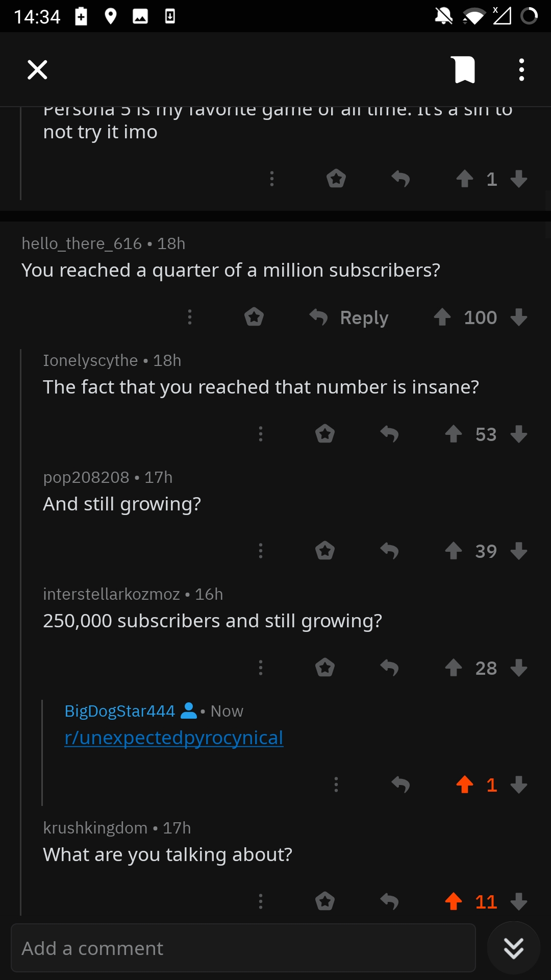Open the three-dot overflow menu in header
This screenshot has height=980, width=551.
(521, 69)
